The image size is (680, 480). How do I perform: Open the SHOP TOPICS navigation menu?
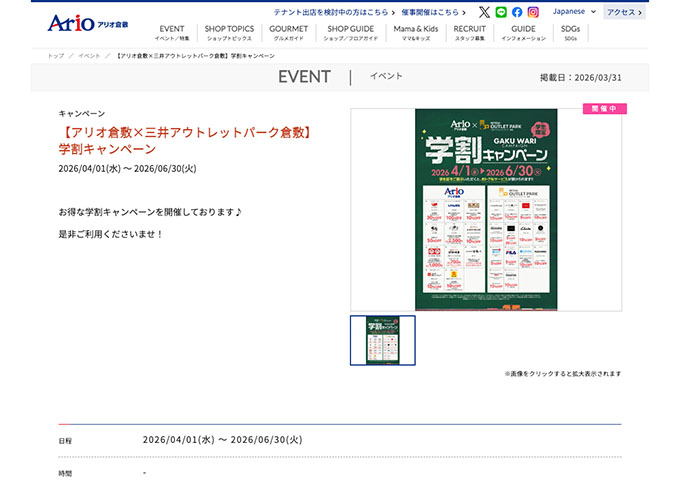(x=229, y=33)
